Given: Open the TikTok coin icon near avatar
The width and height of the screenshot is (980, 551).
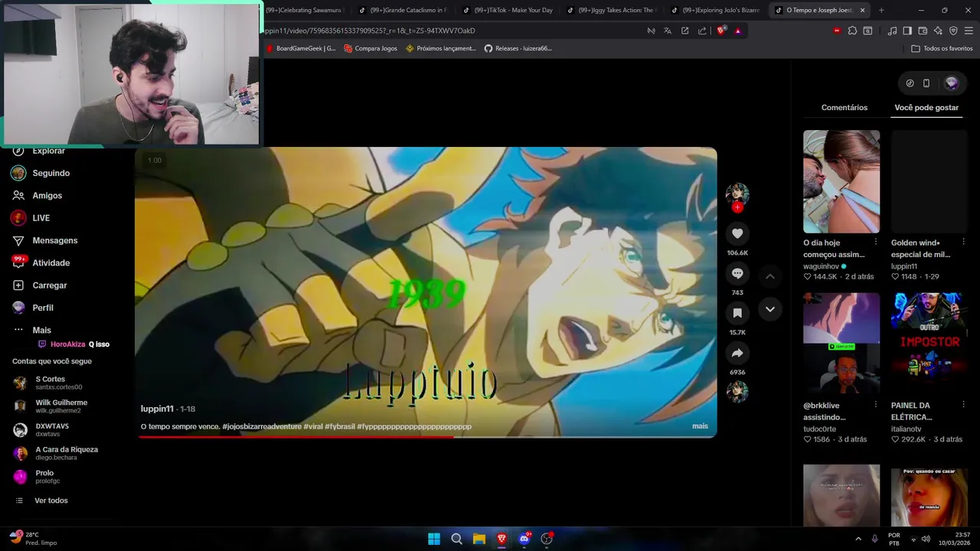Looking at the screenshot, I should (910, 83).
